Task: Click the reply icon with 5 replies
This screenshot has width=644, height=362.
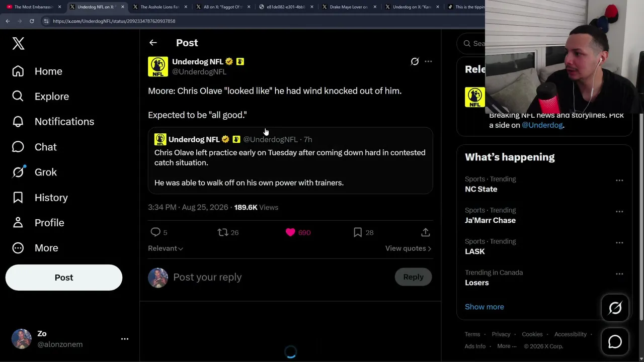Action: (155, 232)
